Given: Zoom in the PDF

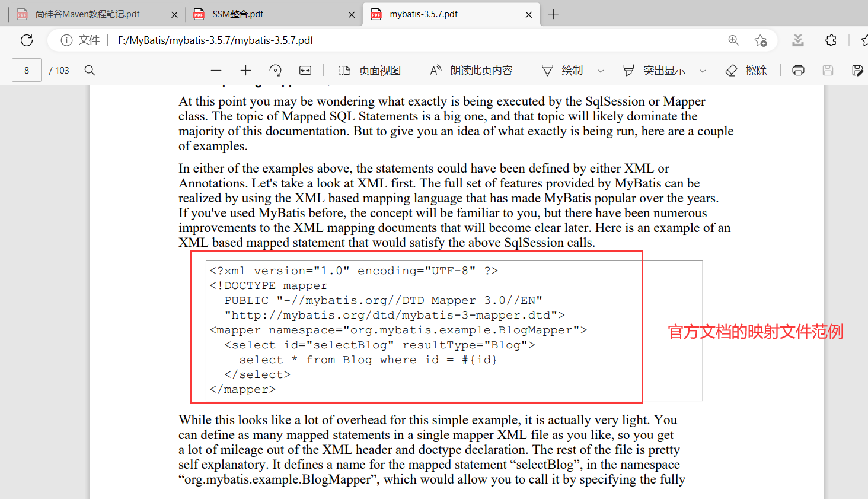Looking at the screenshot, I should tap(245, 70).
